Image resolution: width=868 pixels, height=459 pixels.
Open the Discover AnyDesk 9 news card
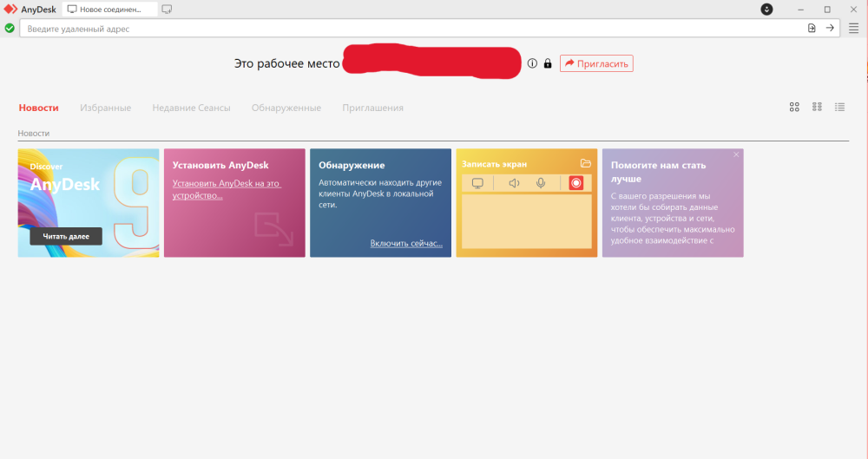pyautogui.click(x=89, y=203)
